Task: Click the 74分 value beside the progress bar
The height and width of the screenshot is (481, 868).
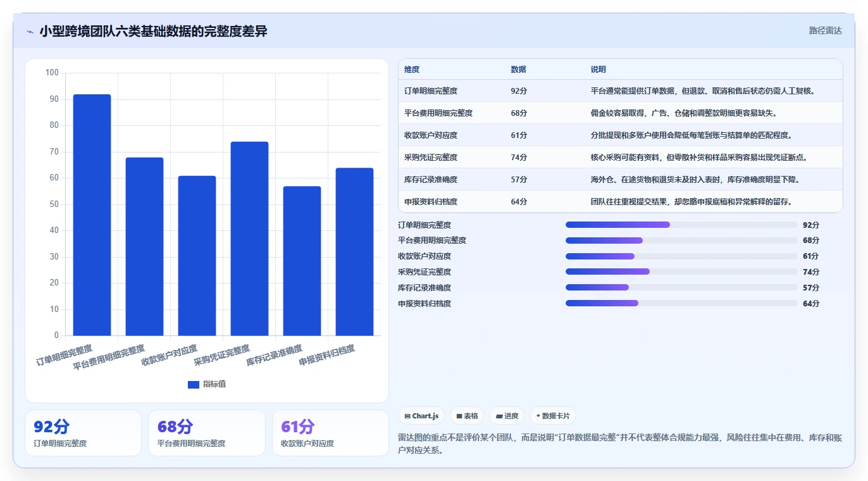Action: click(811, 272)
